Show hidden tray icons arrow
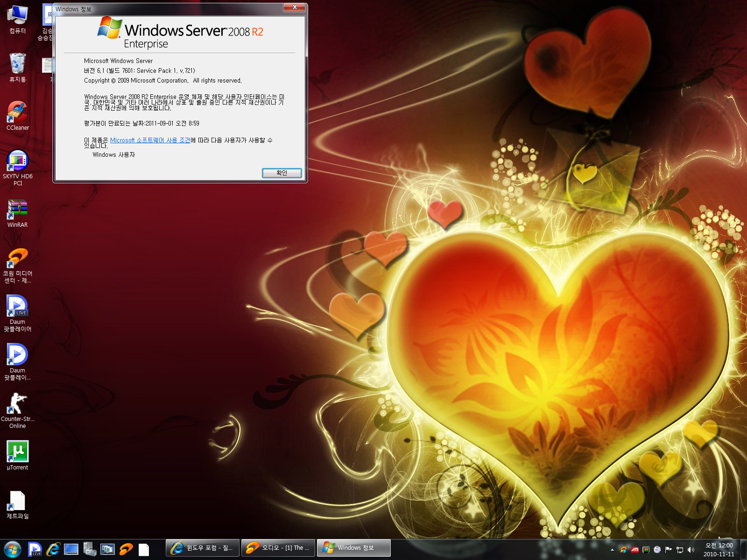 [612, 550]
